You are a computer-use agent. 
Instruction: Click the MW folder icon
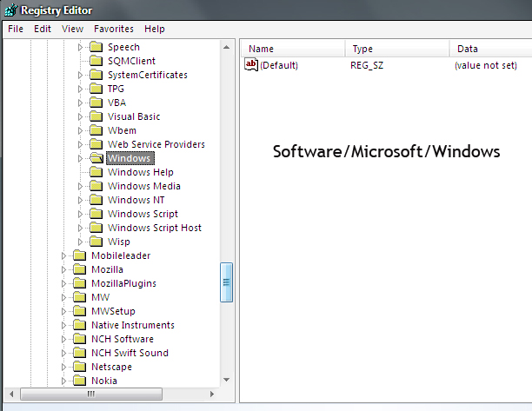tap(80, 297)
